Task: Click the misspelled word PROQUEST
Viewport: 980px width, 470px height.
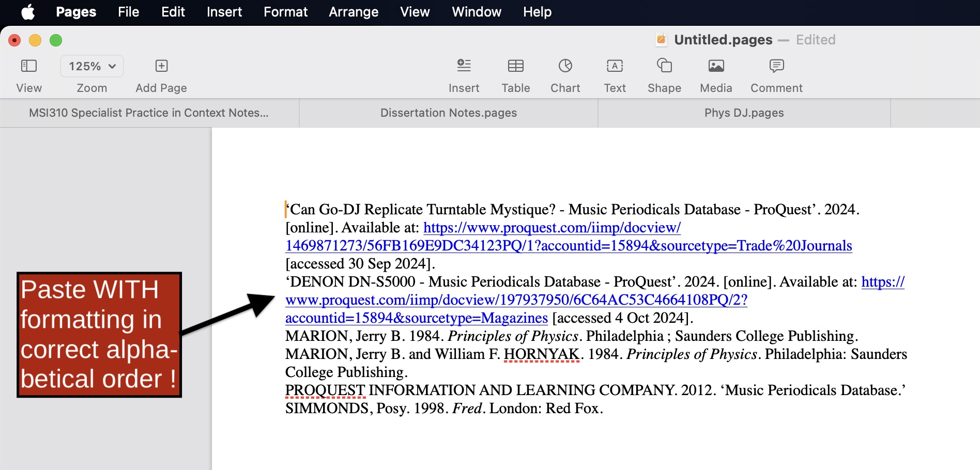Action: pyautogui.click(x=325, y=390)
